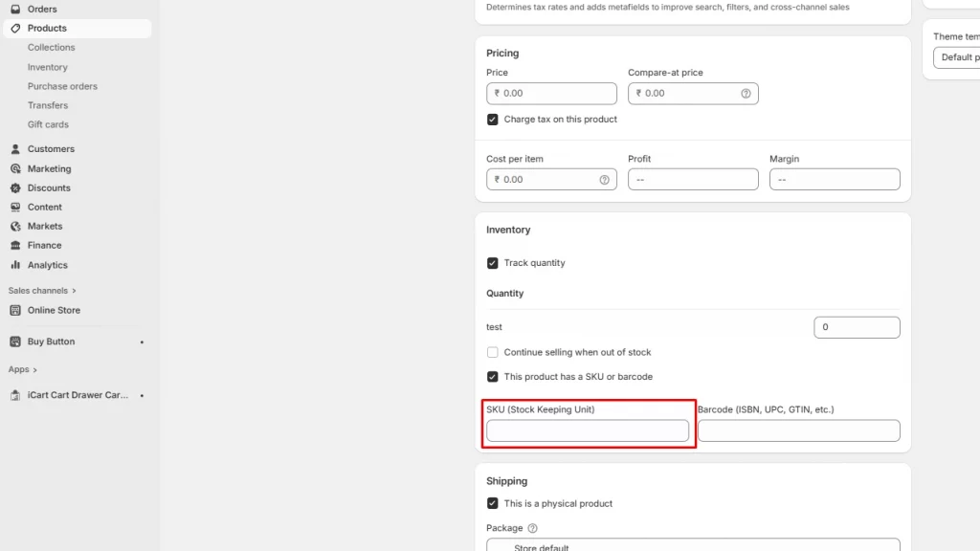Click the Discounts badge icon
980x551 pixels.
[15, 188]
